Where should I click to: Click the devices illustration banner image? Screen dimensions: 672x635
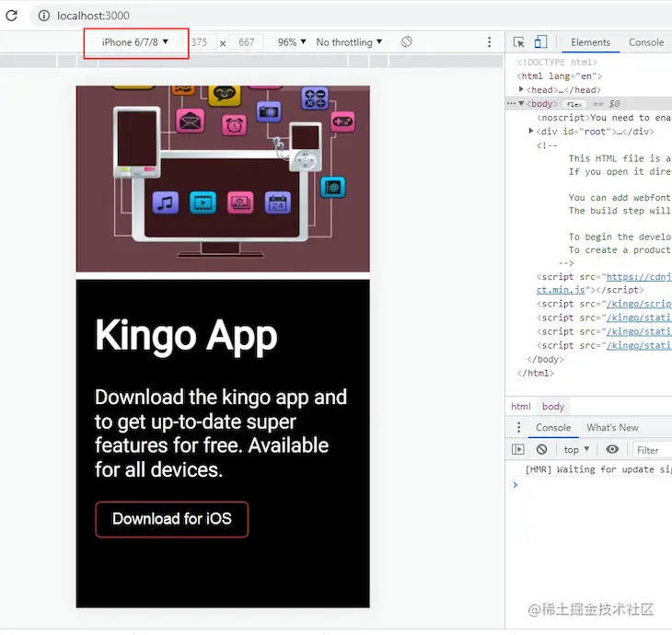pyautogui.click(x=223, y=179)
